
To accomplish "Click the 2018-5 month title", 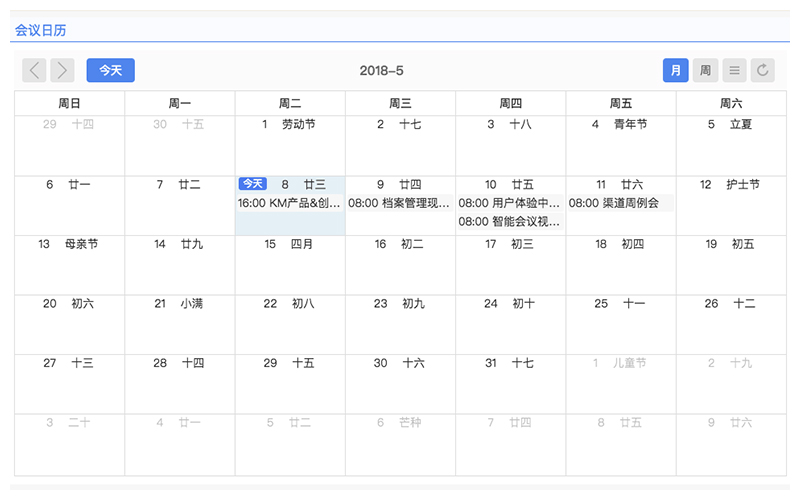I will tap(382, 70).
